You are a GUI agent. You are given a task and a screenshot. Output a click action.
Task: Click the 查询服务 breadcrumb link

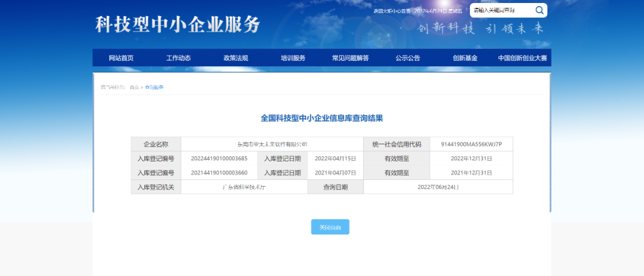click(154, 87)
